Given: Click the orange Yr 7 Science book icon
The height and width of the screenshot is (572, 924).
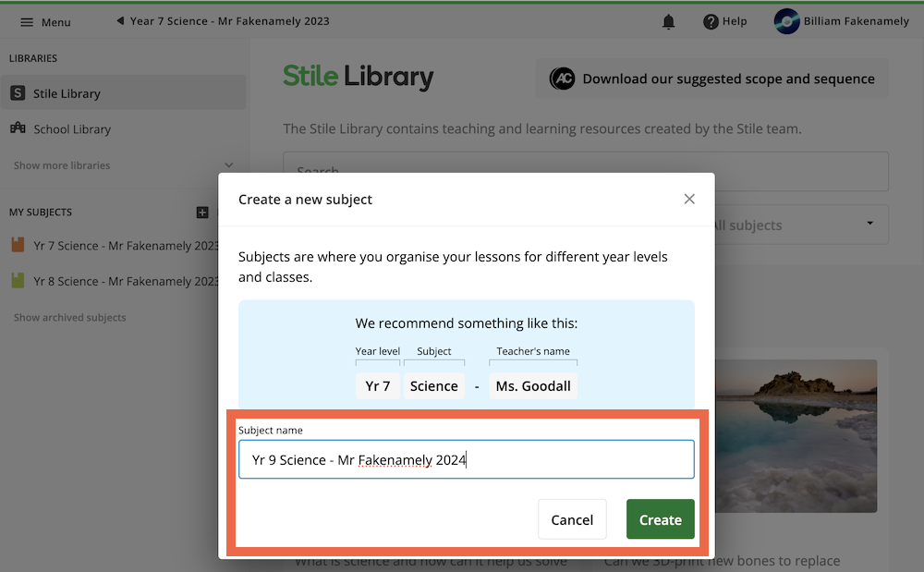Looking at the screenshot, I should pyautogui.click(x=18, y=246).
